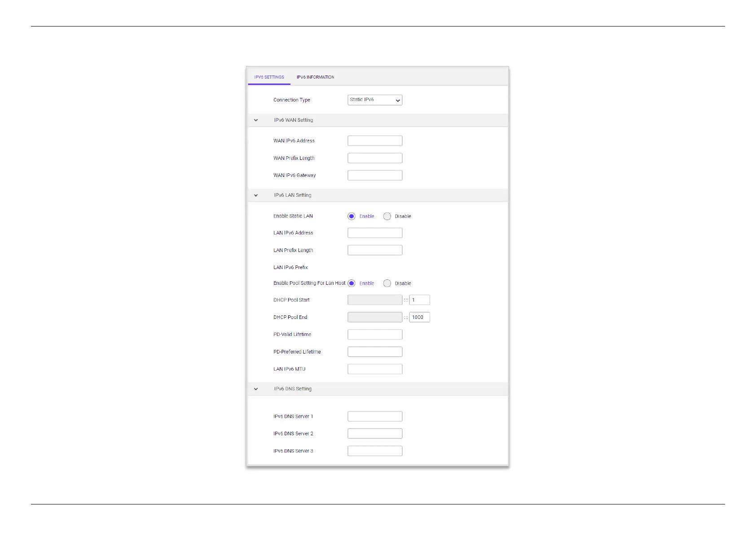The width and height of the screenshot is (756, 535).
Task: Click the LAN IPv6 Prefix label
Action: (290, 267)
